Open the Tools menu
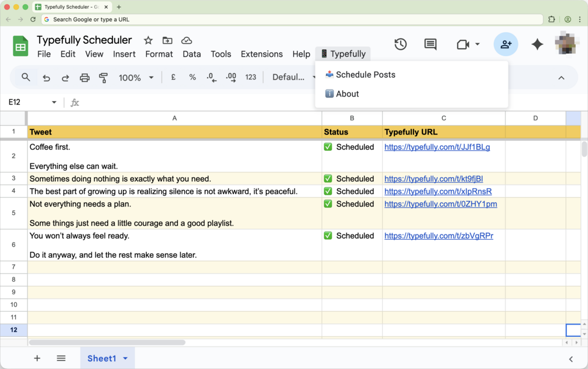 (221, 54)
